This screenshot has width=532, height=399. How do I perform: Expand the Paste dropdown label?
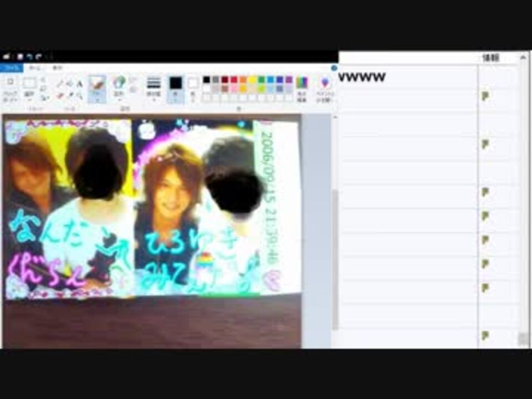pyautogui.click(x=10, y=96)
